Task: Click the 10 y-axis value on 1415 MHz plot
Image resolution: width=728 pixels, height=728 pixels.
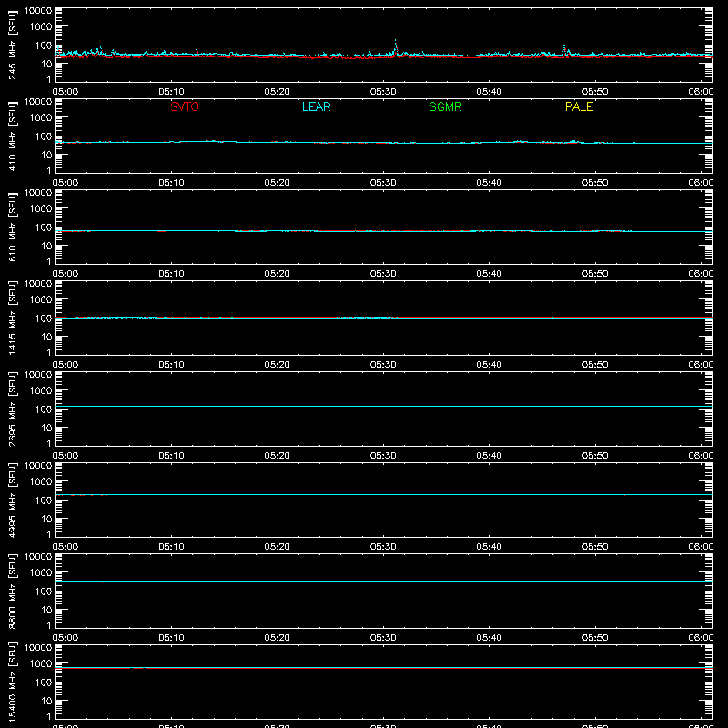Action: pyautogui.click(x=46, y=337)
